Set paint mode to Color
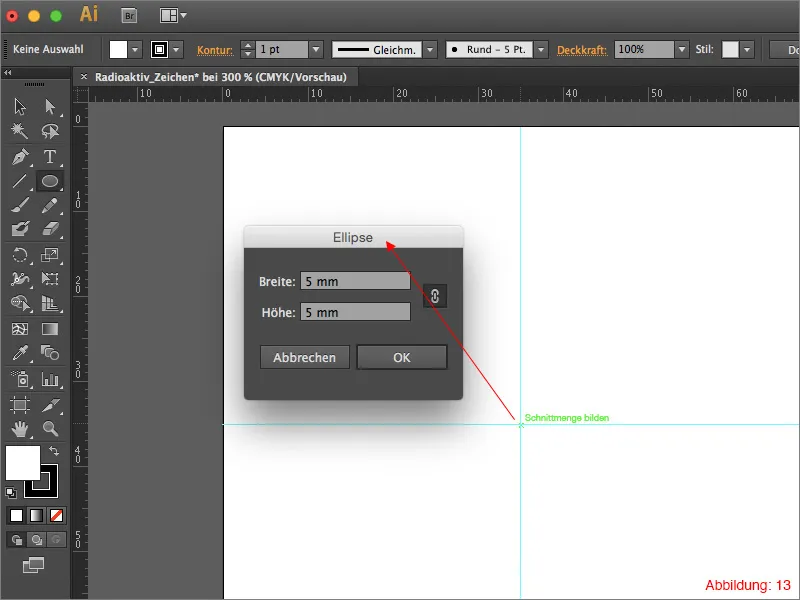Viewport: 800px width, 600px height. click(x=16, y=515)
